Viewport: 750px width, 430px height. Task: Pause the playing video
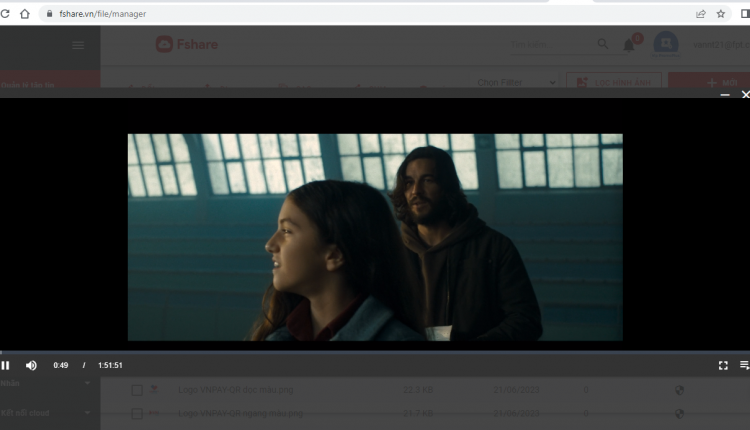pos(5,365)
